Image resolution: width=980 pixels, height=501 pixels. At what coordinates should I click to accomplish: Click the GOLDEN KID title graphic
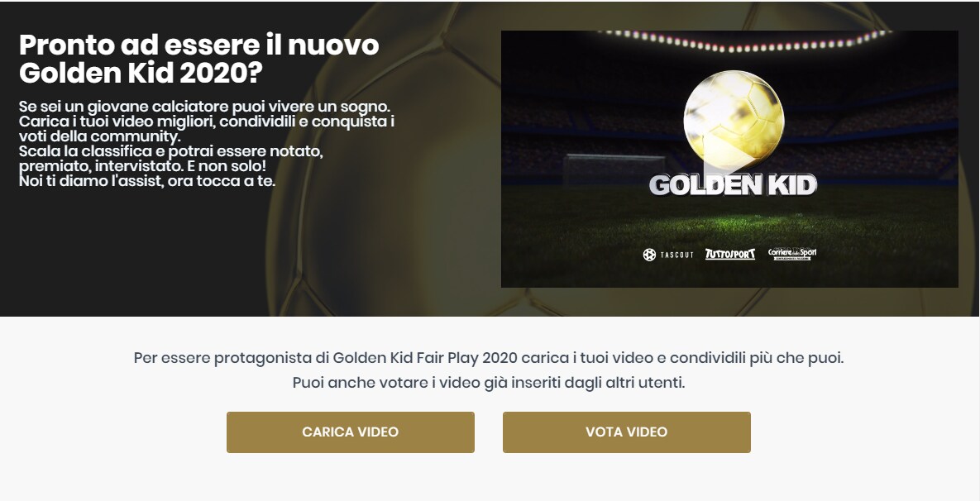coord(733,185)
